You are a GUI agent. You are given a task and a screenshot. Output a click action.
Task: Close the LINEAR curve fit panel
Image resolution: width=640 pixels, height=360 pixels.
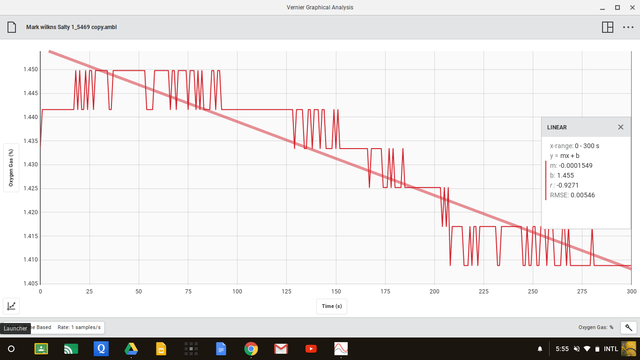(620, 127)
